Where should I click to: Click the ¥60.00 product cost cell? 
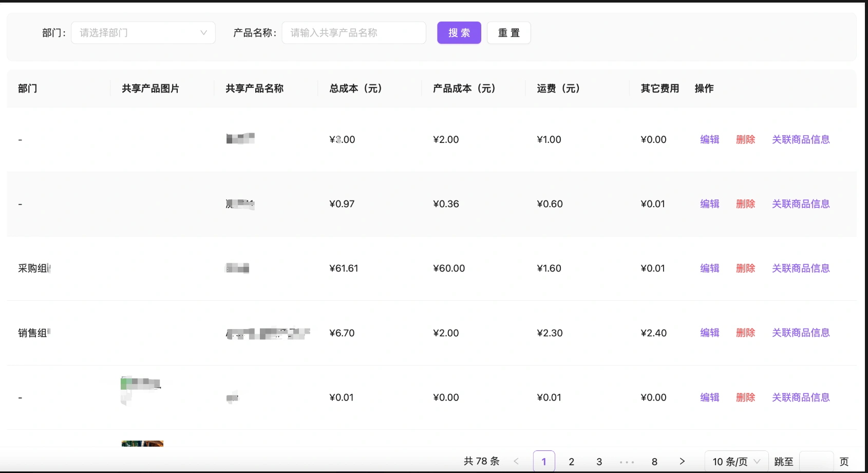(449, 268)
